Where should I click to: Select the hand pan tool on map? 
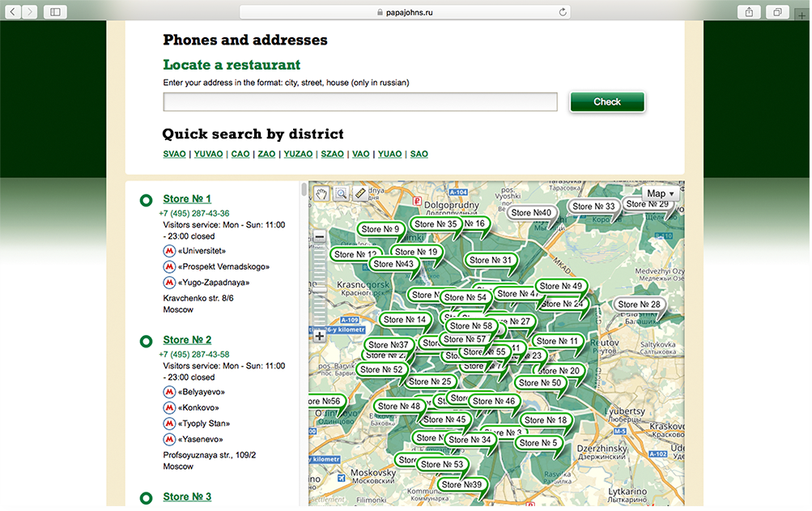(321, 194)
